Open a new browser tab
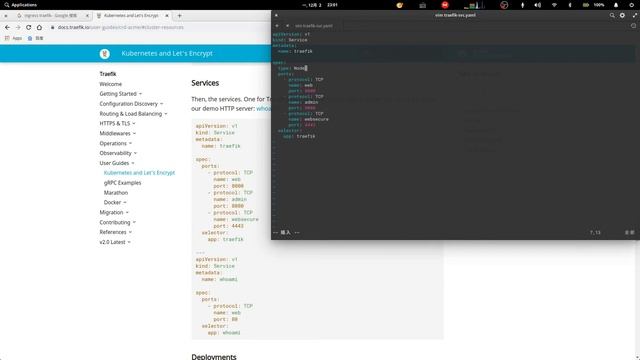The image size is (640, 360). (180, 16)
